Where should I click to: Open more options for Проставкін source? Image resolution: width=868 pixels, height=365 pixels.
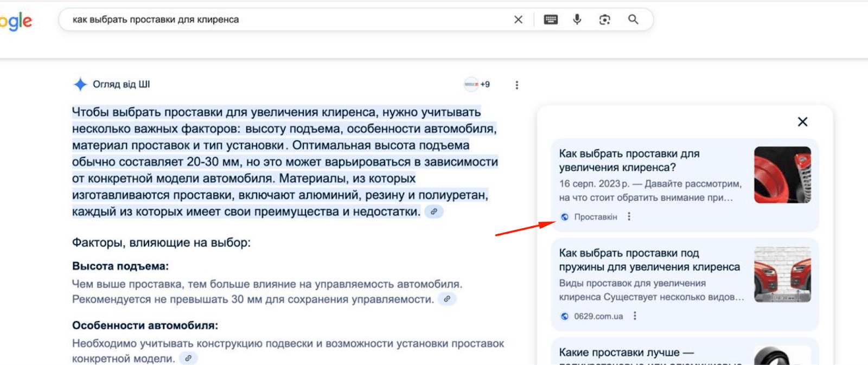pos(629,216)
